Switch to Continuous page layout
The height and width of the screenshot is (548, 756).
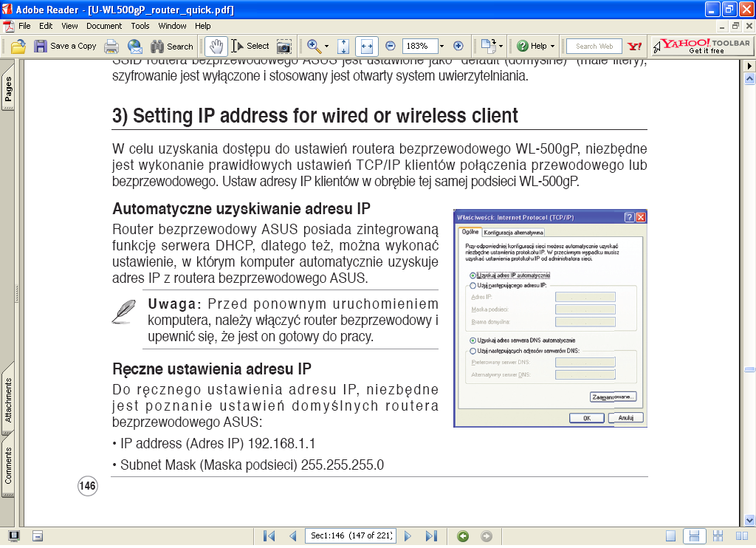694,536
